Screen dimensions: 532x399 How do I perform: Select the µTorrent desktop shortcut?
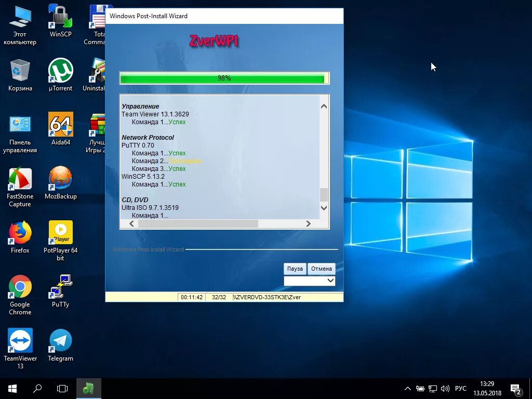(x=60, y=75)
